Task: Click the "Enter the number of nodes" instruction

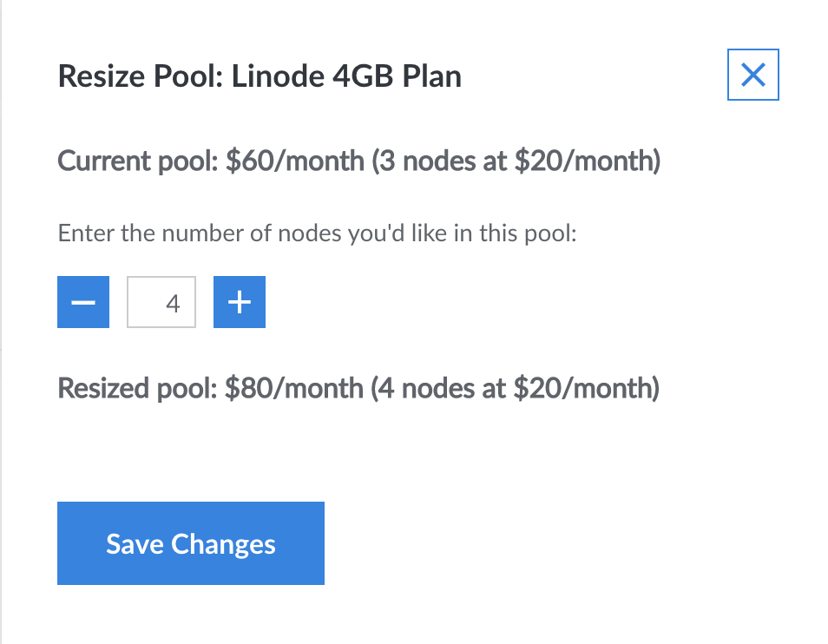Action: [x=217, y=233]
